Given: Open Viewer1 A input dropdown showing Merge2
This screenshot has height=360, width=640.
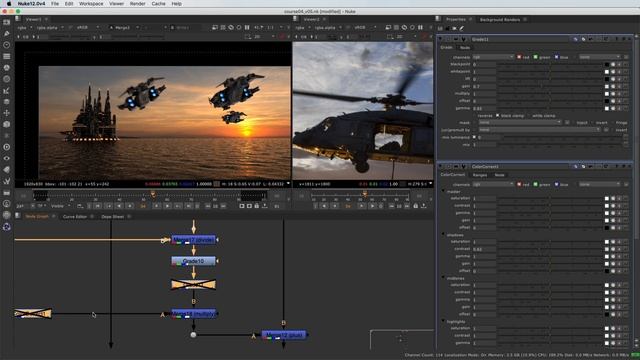Looking at the screenshot, I should pos(124,27).
